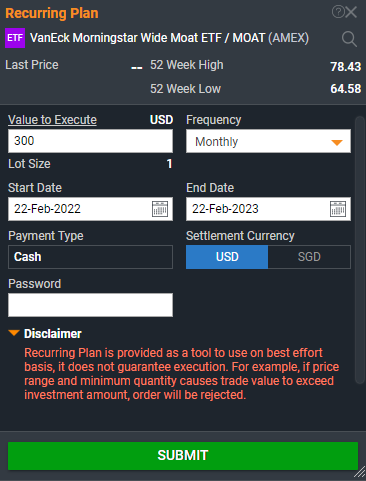Open the End Date calendar picker

pos(338,209)
